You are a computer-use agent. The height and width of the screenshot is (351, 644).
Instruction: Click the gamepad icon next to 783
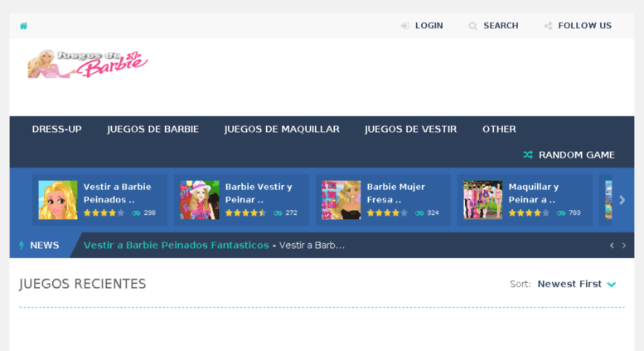pyautogui.click(x=561, y=213)
